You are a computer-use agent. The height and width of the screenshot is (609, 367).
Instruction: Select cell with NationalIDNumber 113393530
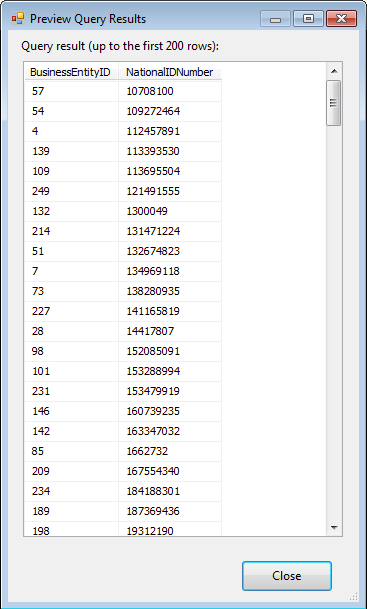point(170,151)
